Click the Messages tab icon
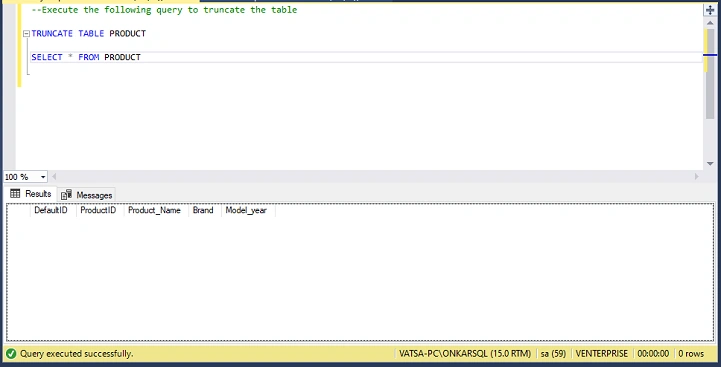The height and width of the screenshot is (367, 721). 67,195
